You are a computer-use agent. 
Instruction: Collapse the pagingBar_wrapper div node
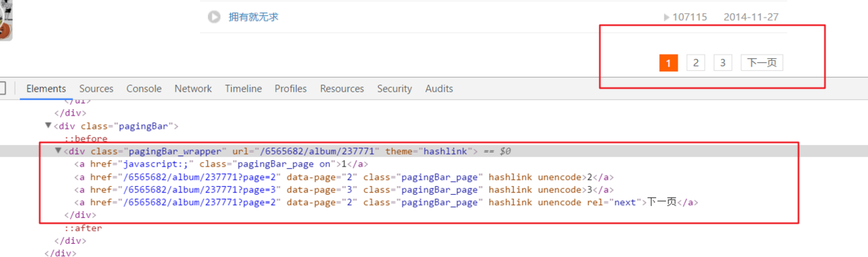pos(59,151)
